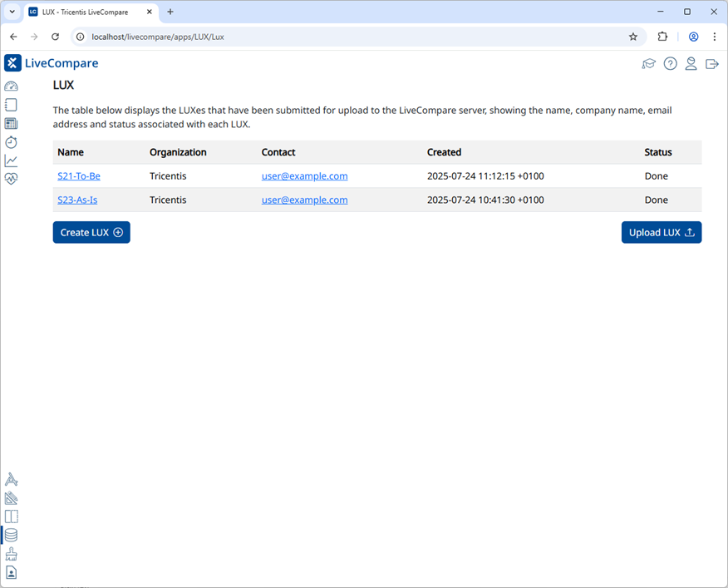
Task: Open the help question mark icon
Action: click(x=670, y=64)
